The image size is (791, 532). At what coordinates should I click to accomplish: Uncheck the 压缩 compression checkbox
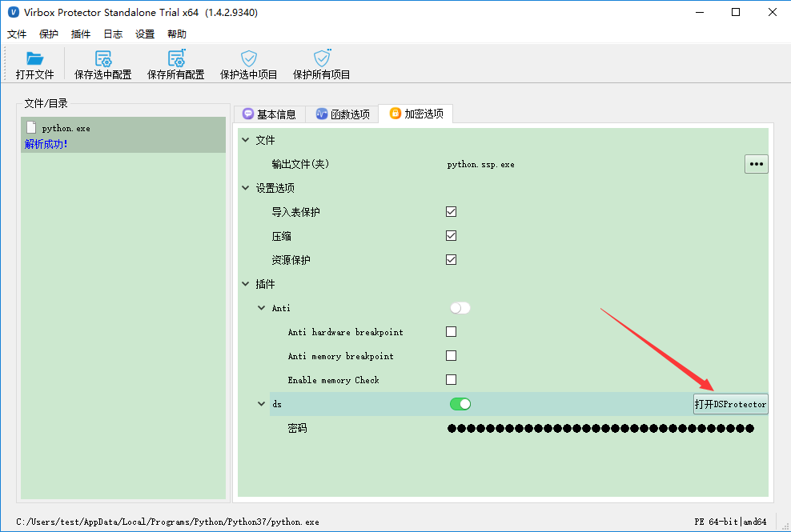[451, 235]
